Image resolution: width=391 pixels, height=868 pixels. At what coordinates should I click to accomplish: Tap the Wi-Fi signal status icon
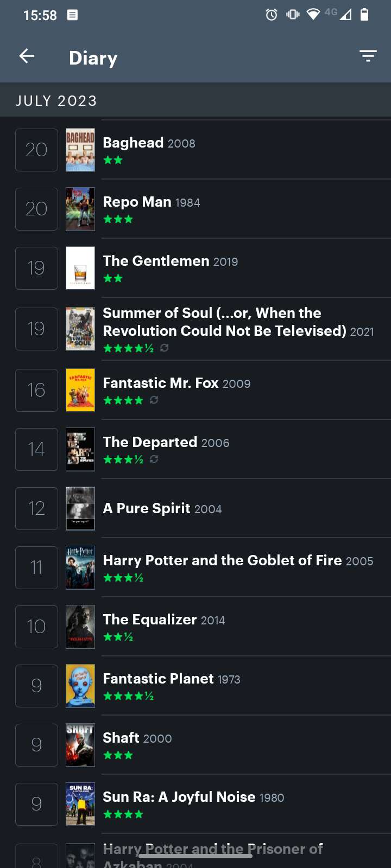313,15
